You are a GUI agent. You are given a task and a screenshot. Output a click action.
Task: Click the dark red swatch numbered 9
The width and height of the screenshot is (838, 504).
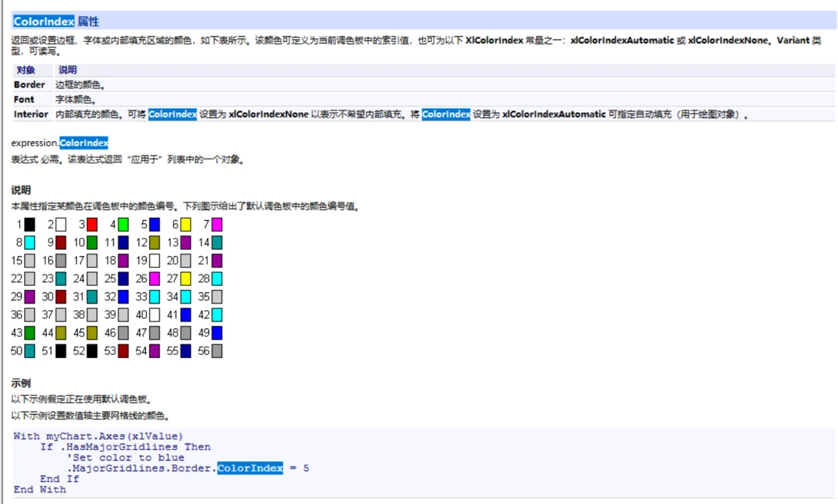point(61,243)
